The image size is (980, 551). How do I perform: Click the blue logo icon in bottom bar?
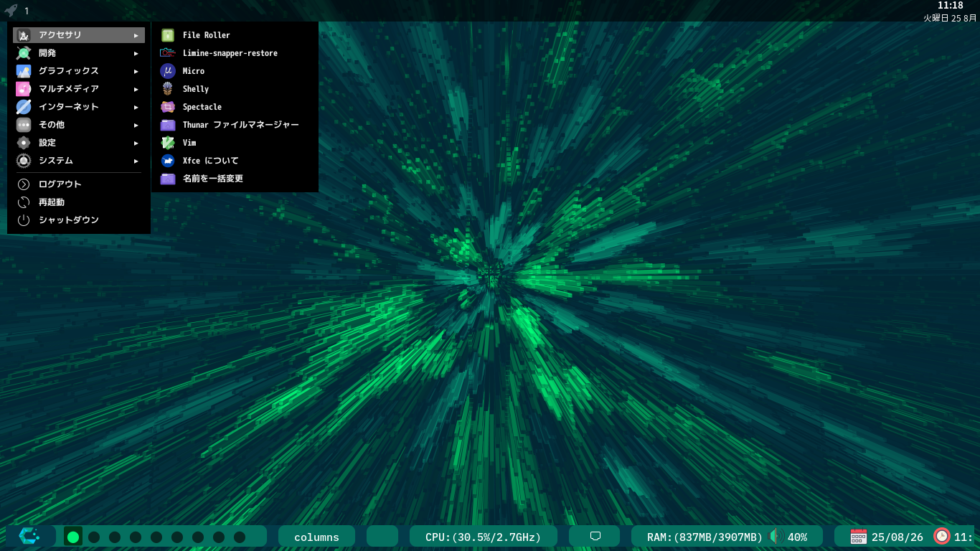tap(29, 536)
